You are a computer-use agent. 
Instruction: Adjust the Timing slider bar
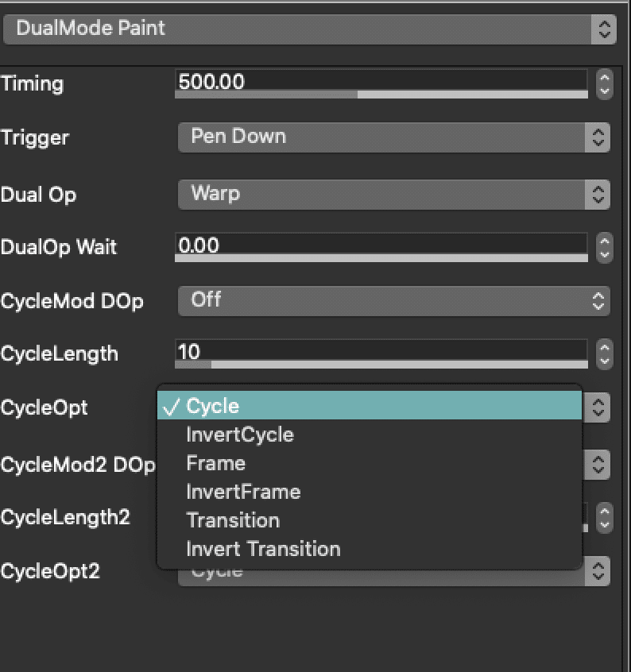point(381,95)
